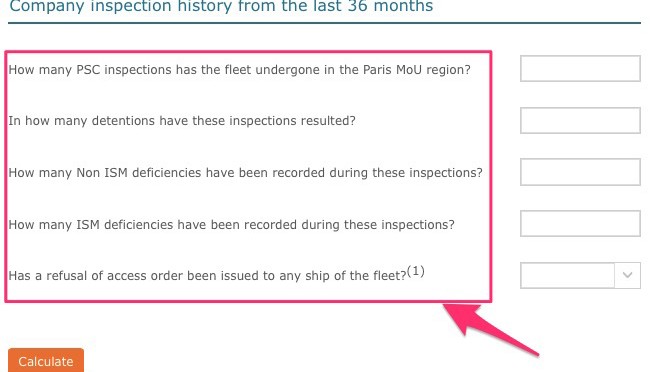Click the Company inspection history heading
Screen dimensions: 661x372
point(221,6)
